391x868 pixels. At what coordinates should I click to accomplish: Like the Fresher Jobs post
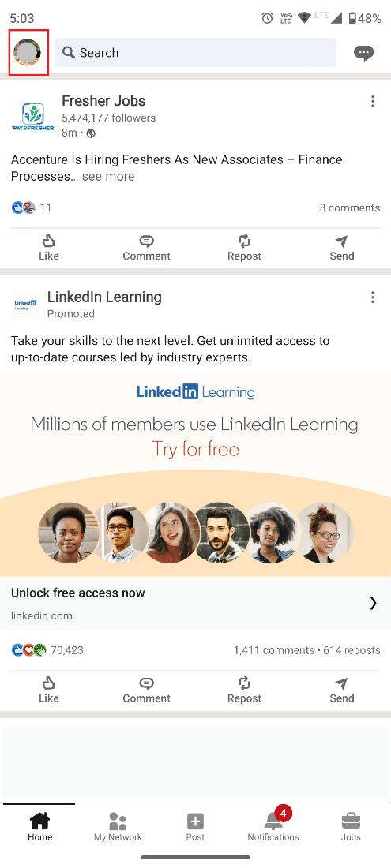point(49,248)
